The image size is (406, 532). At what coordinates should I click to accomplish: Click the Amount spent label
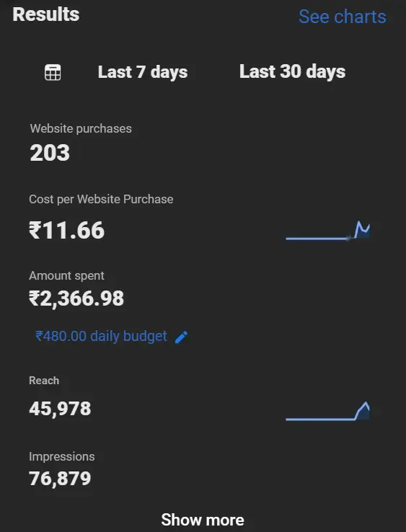click(x=66, y=276)
